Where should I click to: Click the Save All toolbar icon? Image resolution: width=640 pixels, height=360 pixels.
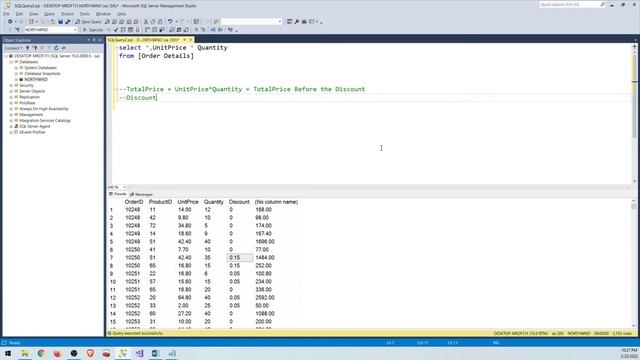68,22
